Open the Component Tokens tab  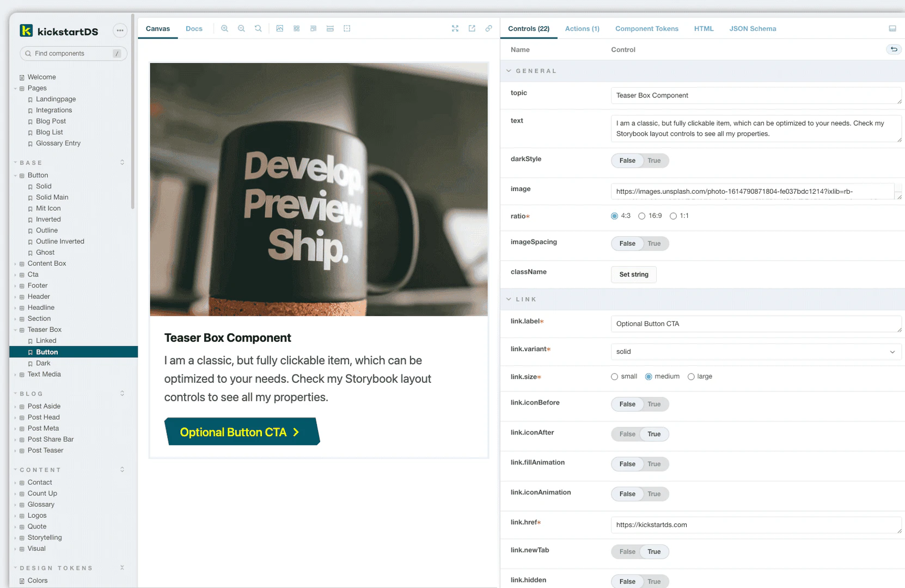point(646,29)
